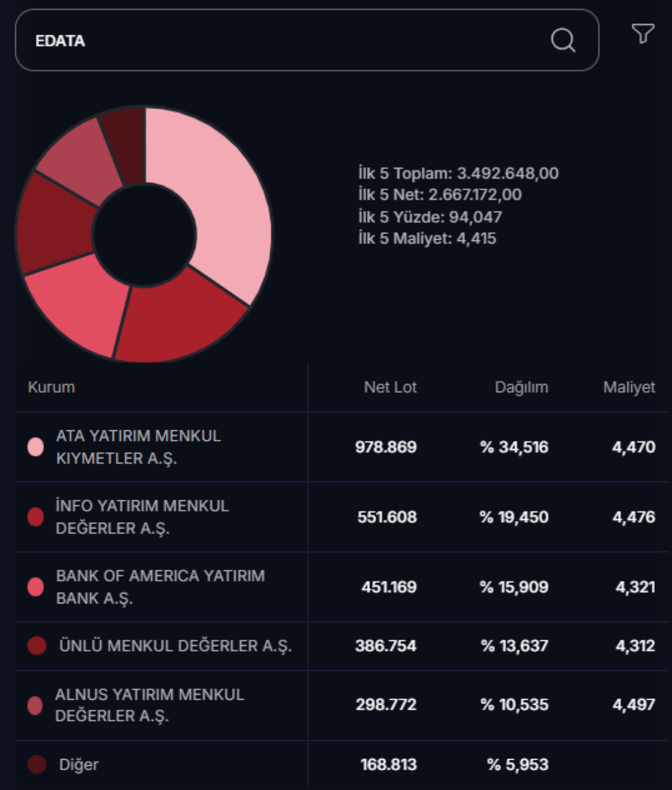
Task: Select the ATA YATIRIM MENKUL KIYMETLER row name
Action: click(x=138, y=447)
